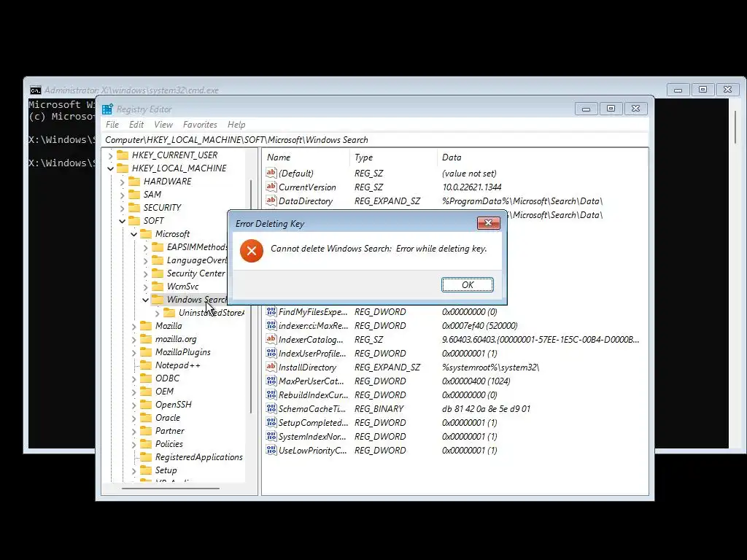747x560 pixels.
Task: Click the HKEY_CURRENT_USER folder icon
Action: [x=123, y=155]
